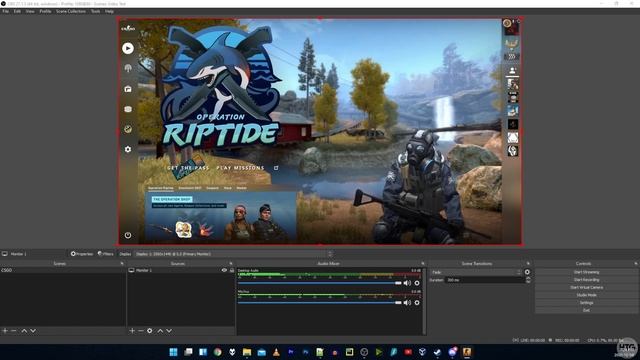Image resolution: width=640 pixels, height=360 pixels.
Task: Open the File menu
Action: [5, 11]
